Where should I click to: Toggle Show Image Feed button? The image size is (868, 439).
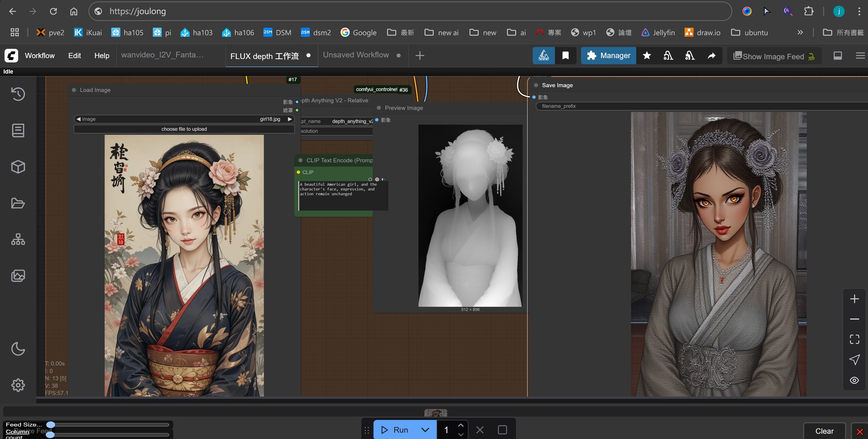pos(774,56)
